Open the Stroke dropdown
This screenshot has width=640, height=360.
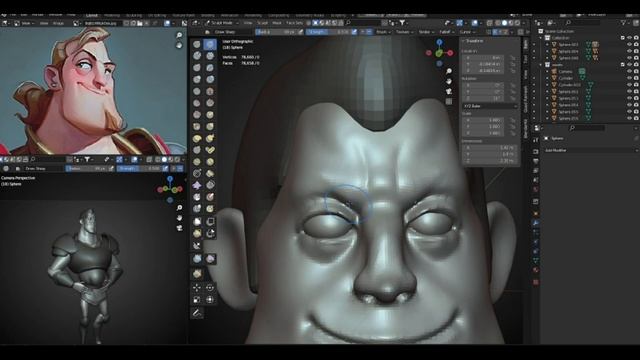point(426,32)
